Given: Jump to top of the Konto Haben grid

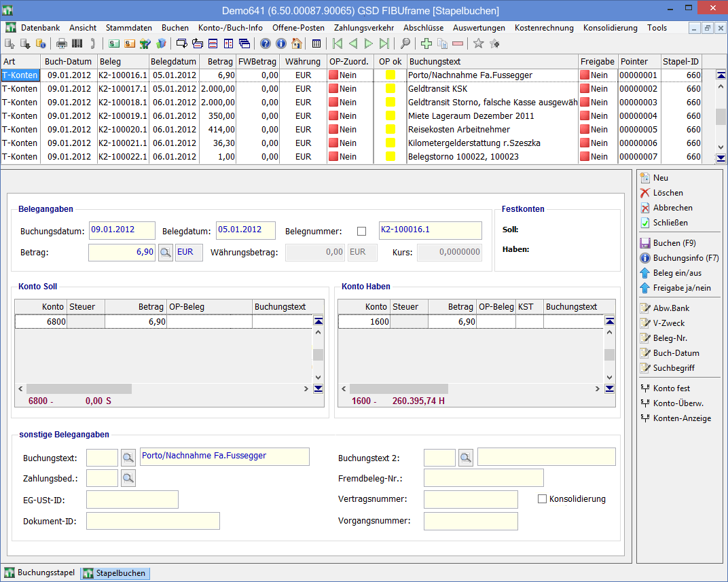Looking at the screenshot, I should 609,321.
